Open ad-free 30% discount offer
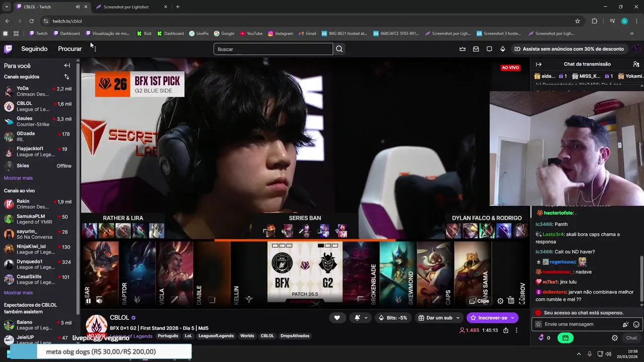This screenshot has width=644, height=362. tap(569, 49)
